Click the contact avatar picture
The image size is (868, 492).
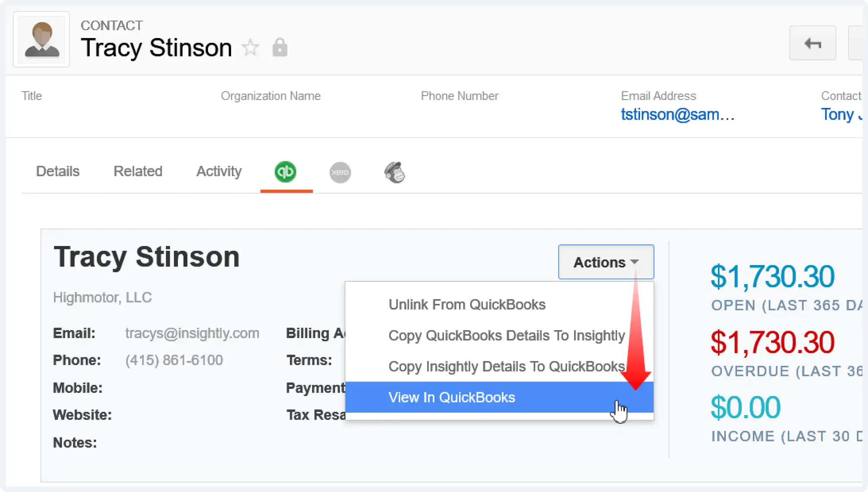(x=41, y=40)
